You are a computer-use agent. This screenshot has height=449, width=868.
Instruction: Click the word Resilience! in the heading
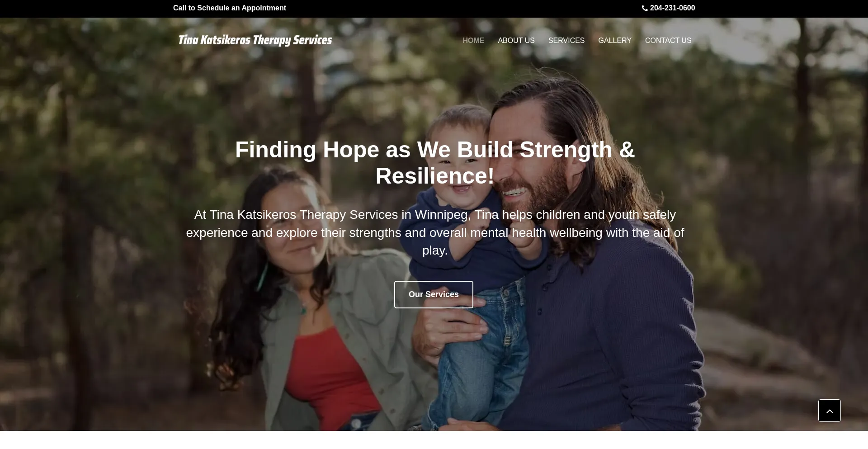(x=435, y=176)
